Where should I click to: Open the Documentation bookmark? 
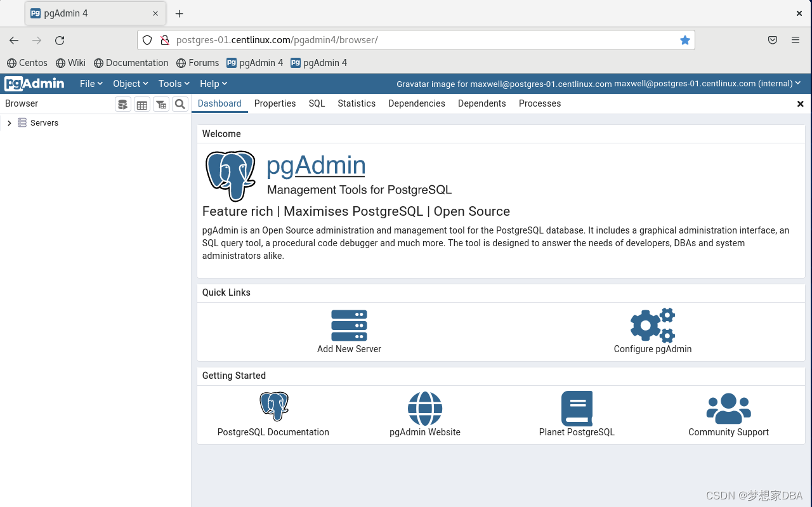click(131, 63)
